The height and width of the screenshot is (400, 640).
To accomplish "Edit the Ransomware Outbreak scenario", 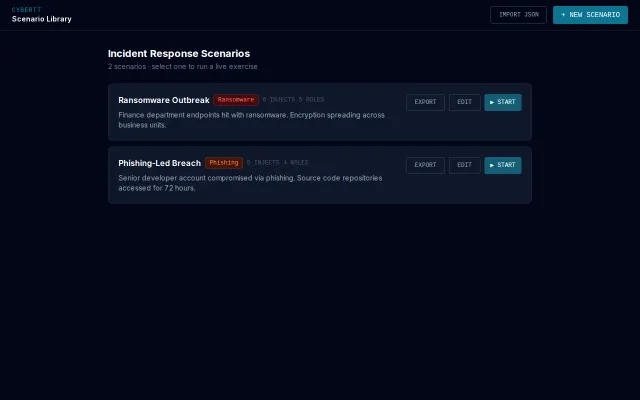I will [464, 102].
